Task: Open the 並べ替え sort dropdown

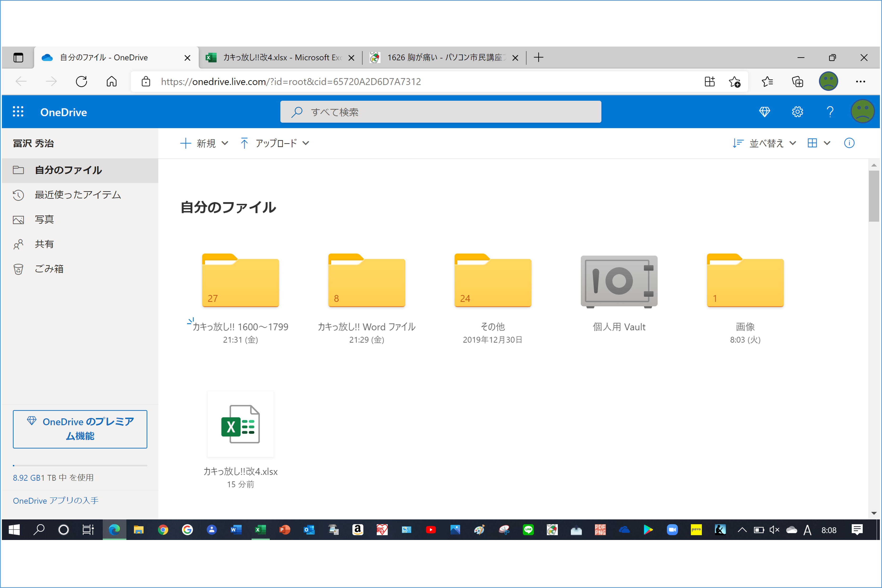Action: tap(764, 143)
